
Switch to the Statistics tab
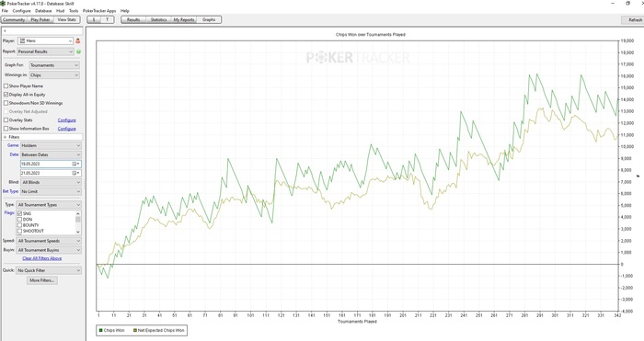point(158,19)
